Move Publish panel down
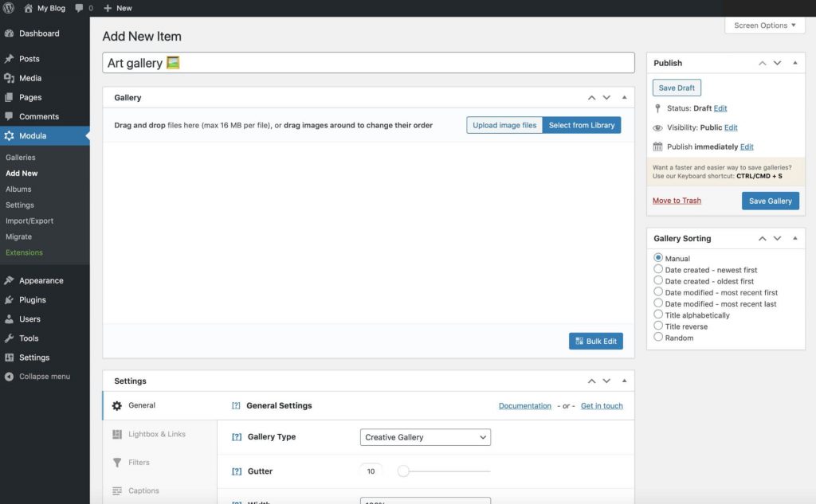The image size is (816, 504). (x=778, y=63)
